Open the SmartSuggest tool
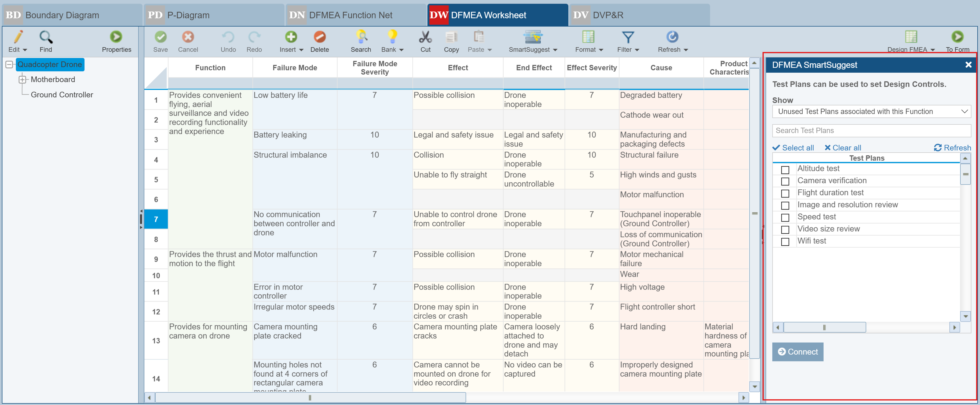 (532, 37)
